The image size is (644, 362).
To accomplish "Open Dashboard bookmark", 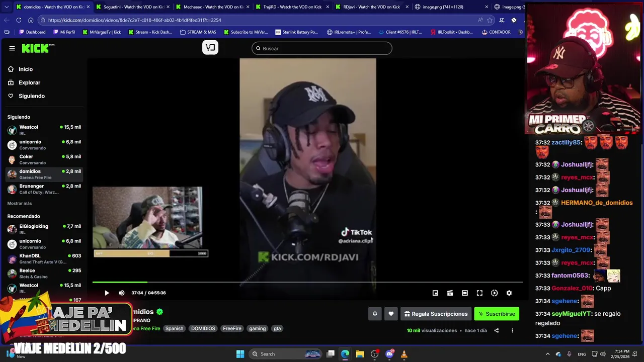I will click(32, 32).
